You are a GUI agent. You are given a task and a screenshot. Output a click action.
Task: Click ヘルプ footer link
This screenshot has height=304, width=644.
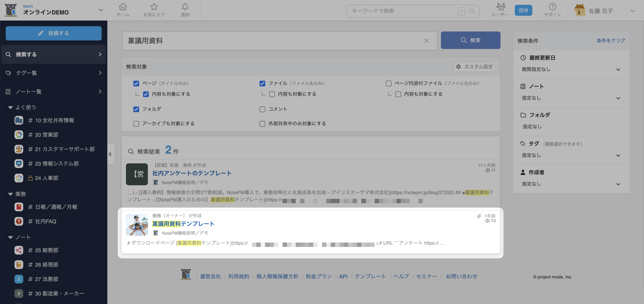401,276
